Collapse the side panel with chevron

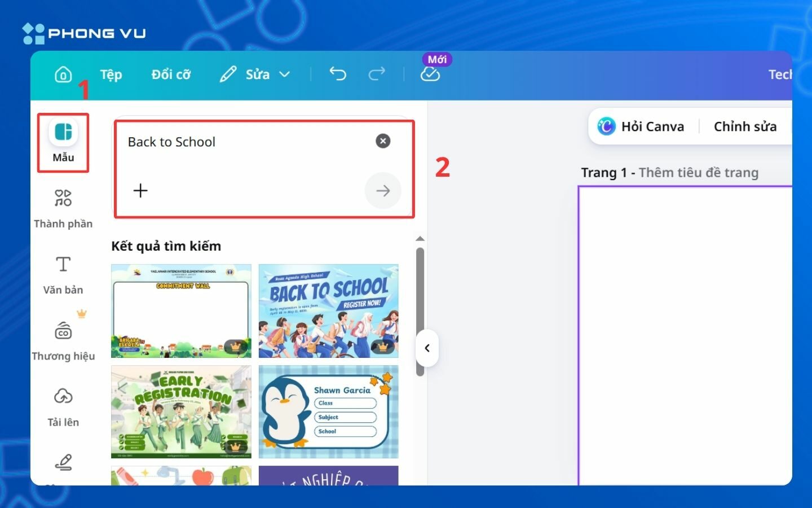pos(427,348)
